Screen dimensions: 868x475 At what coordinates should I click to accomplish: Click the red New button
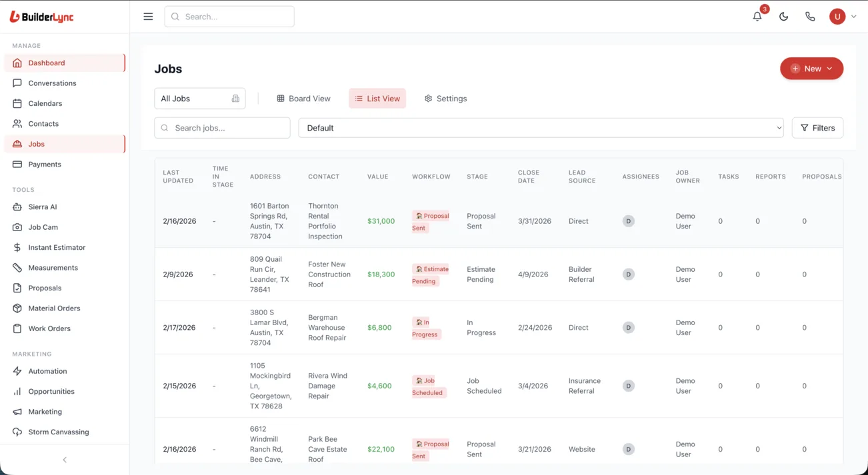pyautogui.click(x=811, y=69)
